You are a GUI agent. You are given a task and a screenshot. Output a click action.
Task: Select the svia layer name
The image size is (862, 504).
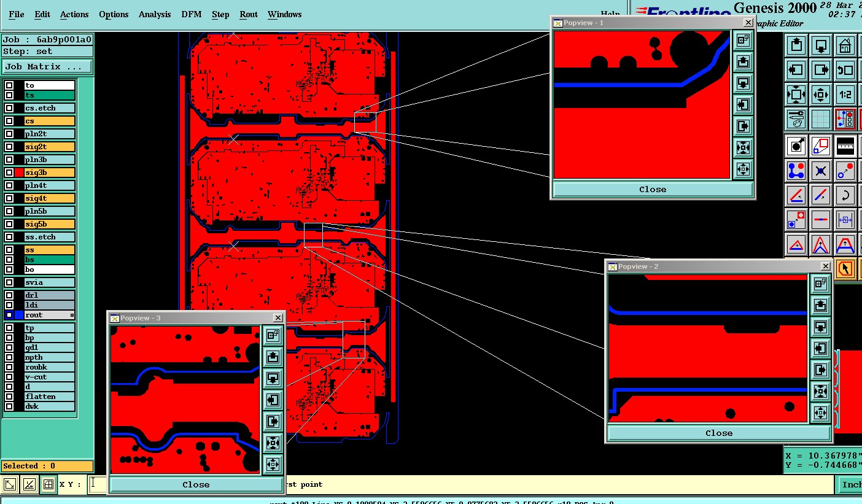(x=49, y=282)
